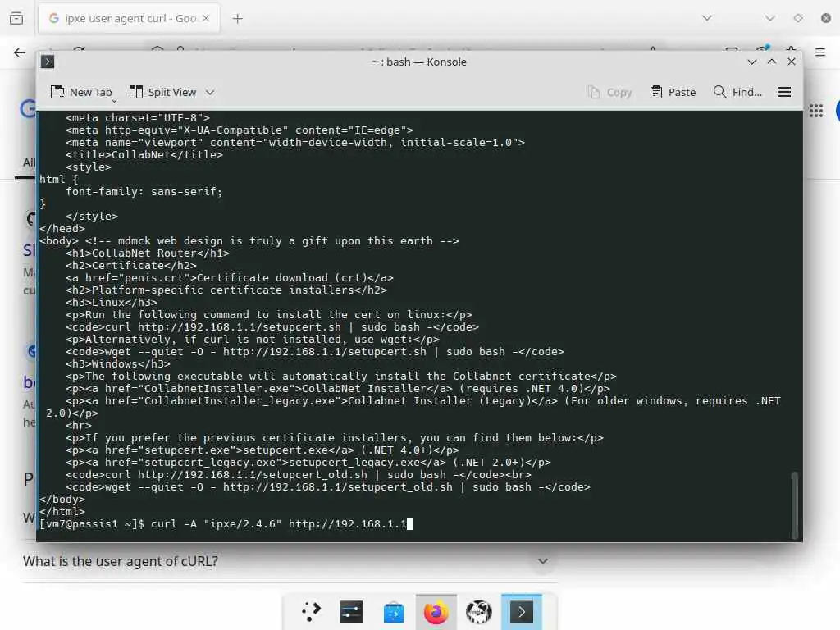Expand the Split View dropdown arrow
The image size is (840, 630).
click(x=210, y=92)
